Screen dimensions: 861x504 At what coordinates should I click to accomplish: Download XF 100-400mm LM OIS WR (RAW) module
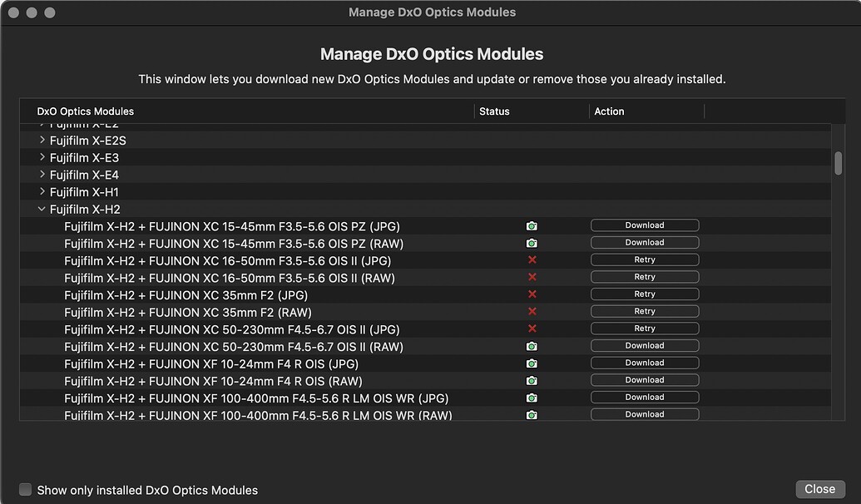645,414
